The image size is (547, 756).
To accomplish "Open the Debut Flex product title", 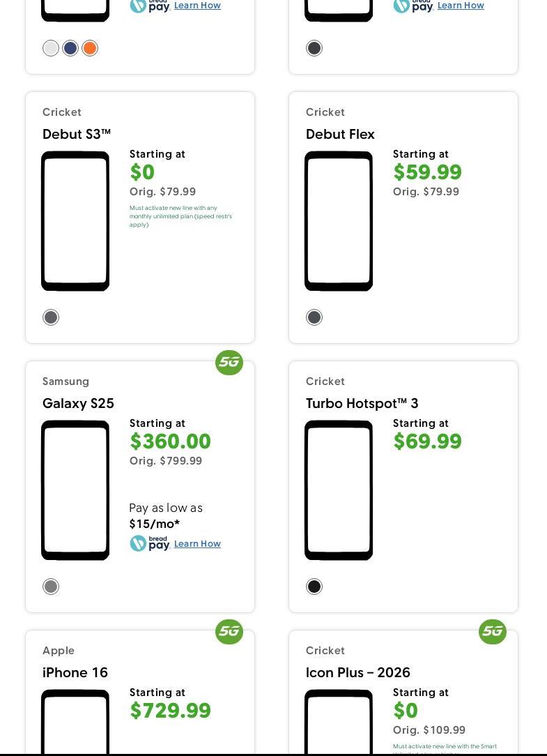I will [340, 134].
